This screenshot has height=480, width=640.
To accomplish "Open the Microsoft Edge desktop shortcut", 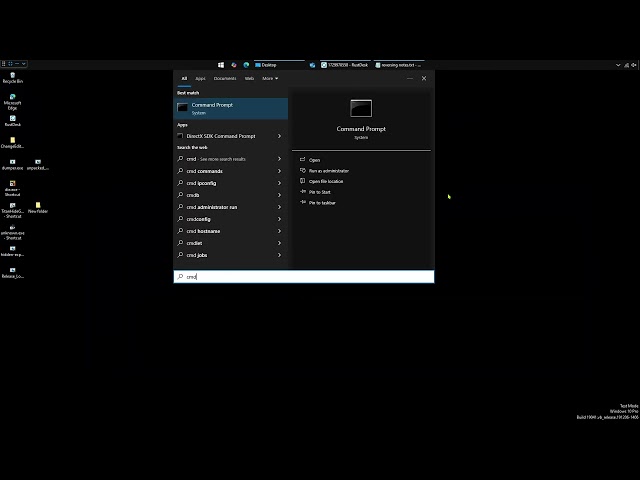I will (13, 102).
